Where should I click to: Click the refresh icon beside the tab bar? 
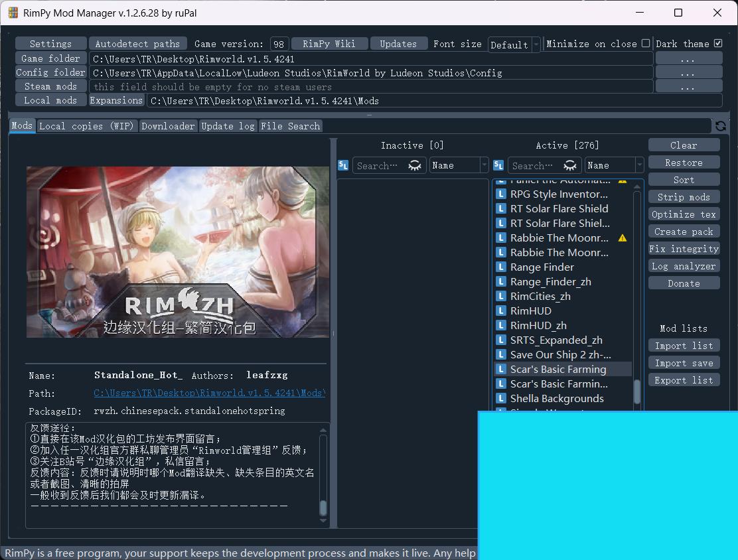tap(720, 126)
